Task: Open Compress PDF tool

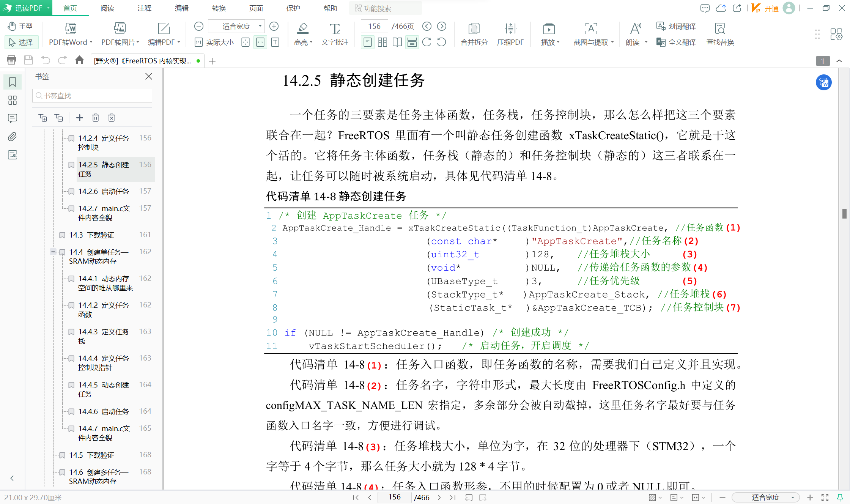Action: tap(510, 35)
